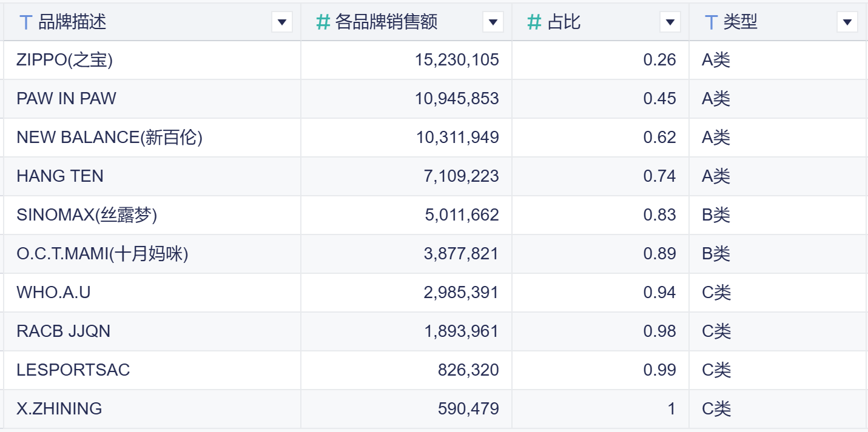Click the number type icon beside 占比
This screenshot has width=868, height=432.
click(534, 22)
